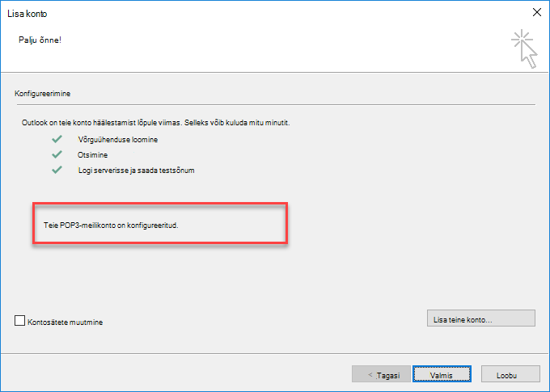Click the Palju õnne! heading
The width and height of the screenshot is (550, 392).
coord(40,40)
